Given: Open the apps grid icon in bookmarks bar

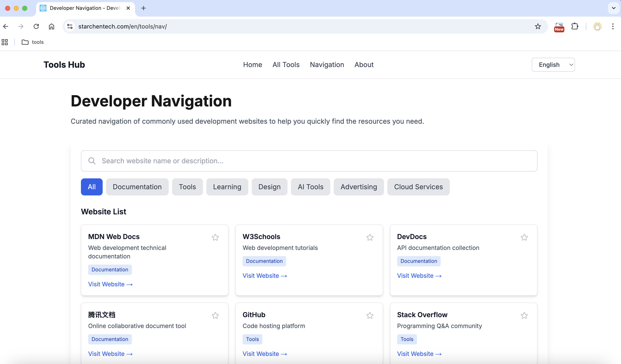Looking at the screenshot, I should pyautogui.click(x=5, y=42).
